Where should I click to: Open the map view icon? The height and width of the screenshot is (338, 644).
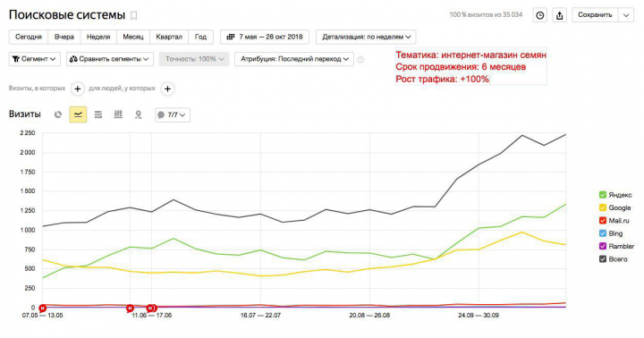pos(139,114)
